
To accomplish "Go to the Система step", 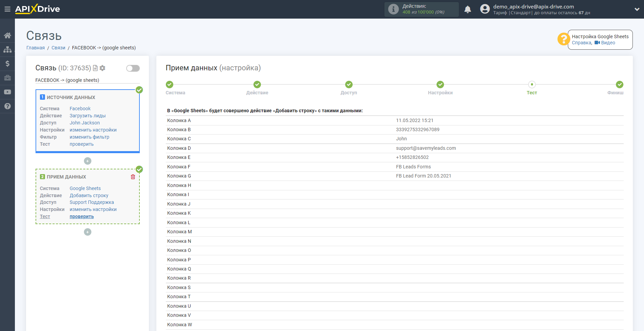I will click(x=170, y=85).
